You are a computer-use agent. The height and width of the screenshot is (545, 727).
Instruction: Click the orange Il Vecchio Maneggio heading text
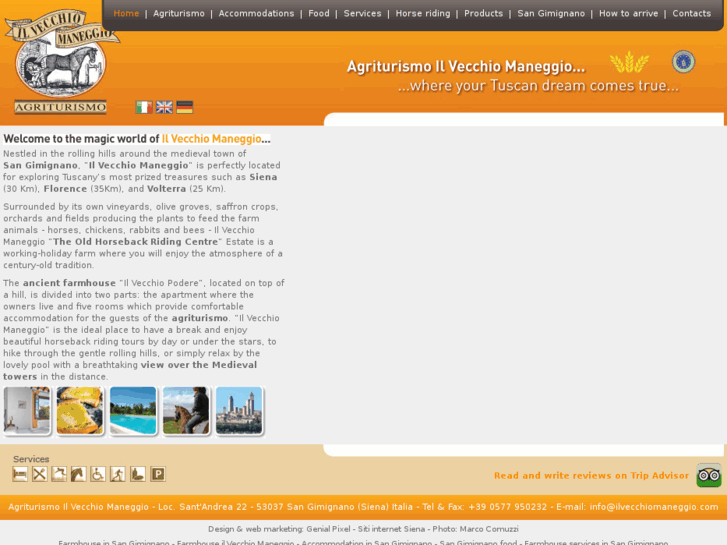(211, 139)
